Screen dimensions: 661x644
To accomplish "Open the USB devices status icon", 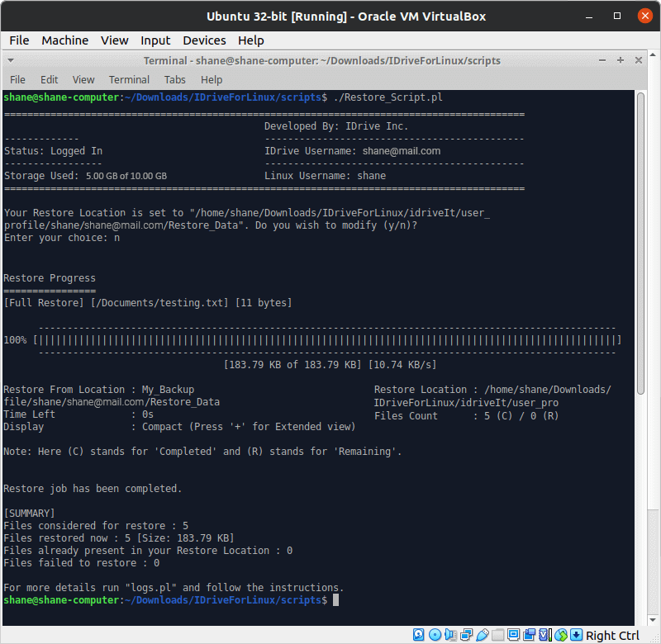I will click(482, 635).
